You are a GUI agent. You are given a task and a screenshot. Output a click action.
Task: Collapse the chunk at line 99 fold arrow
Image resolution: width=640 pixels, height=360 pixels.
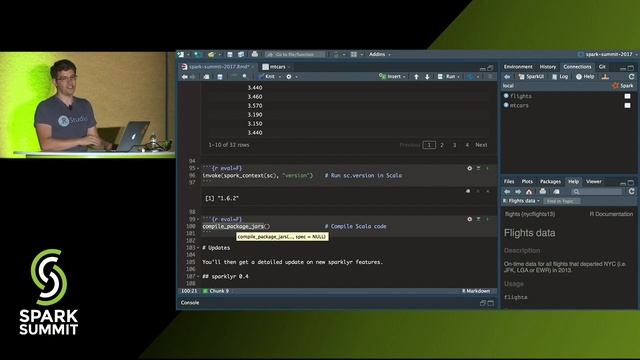tap(198, 219)
